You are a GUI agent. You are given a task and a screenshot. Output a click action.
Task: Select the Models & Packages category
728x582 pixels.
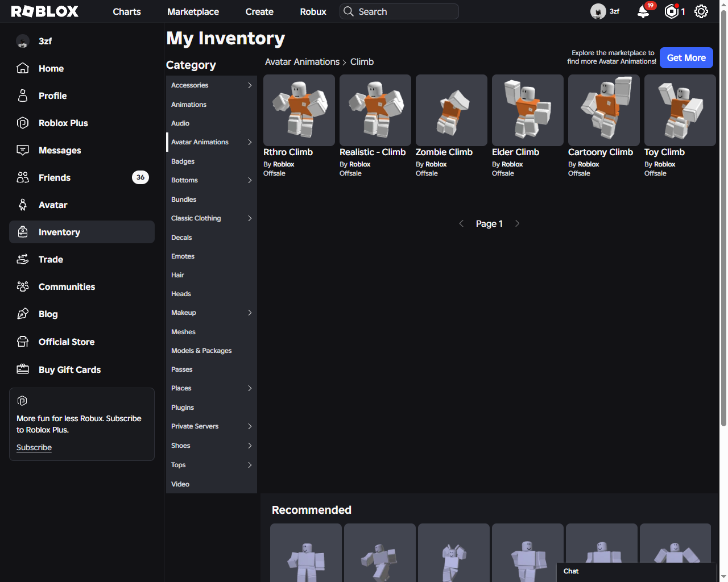[x=212, y=351]
